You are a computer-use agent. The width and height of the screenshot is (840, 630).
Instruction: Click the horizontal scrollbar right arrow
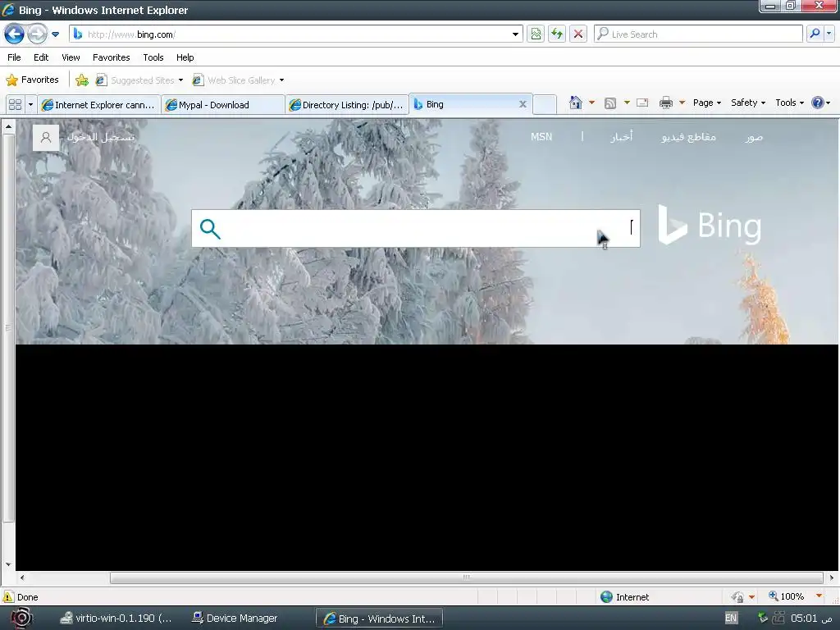832,577
